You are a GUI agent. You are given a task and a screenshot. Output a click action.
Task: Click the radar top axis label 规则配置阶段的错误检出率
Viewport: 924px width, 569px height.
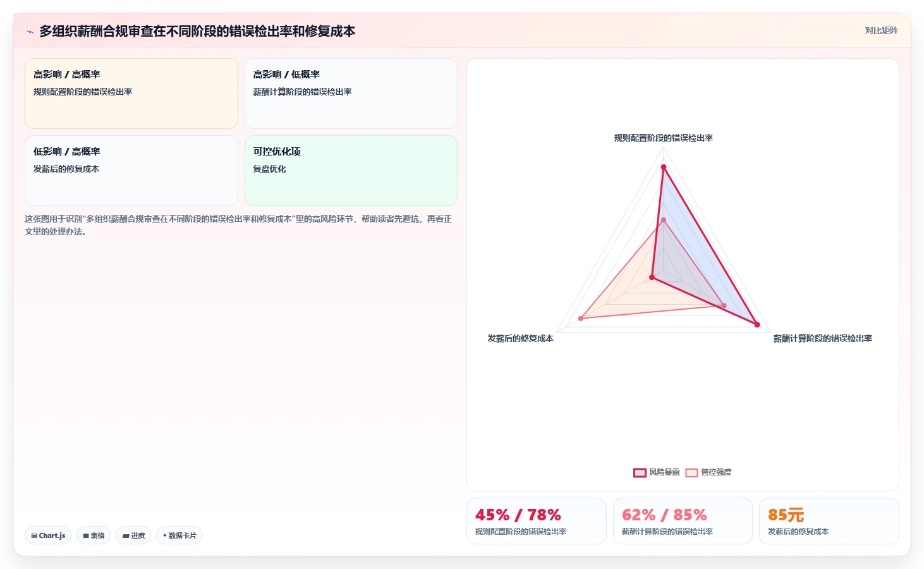tap(664, 138)
